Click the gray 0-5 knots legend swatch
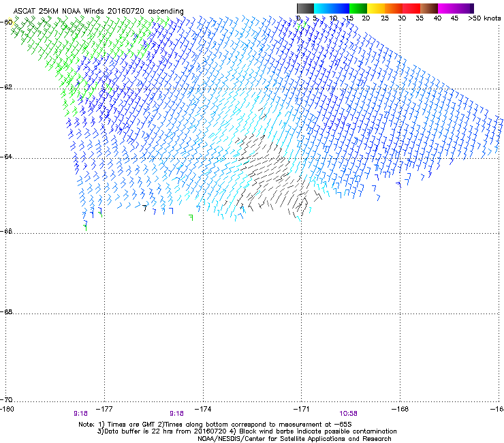 pos(305,8)
